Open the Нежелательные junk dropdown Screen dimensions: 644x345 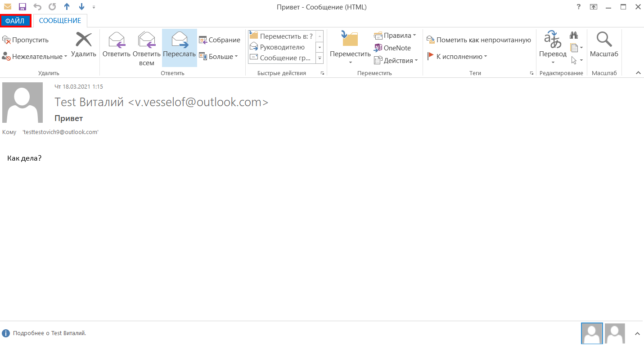(35, 57)
